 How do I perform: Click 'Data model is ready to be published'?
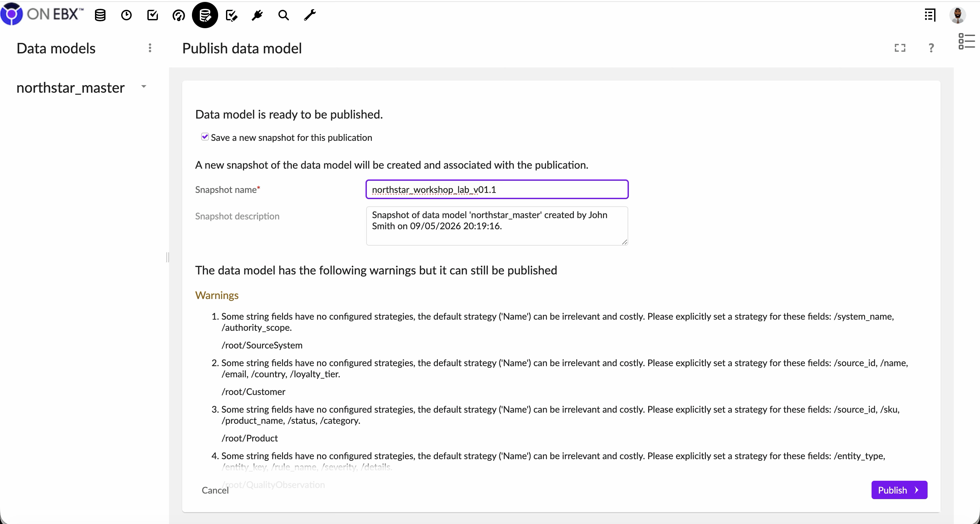tap(289, 114)
